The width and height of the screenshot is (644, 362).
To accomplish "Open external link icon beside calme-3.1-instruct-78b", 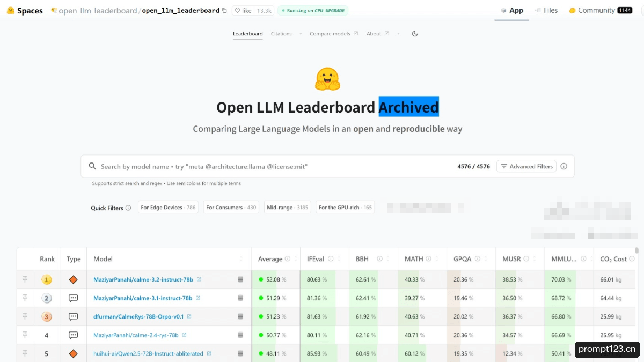I will click(198, 298).
